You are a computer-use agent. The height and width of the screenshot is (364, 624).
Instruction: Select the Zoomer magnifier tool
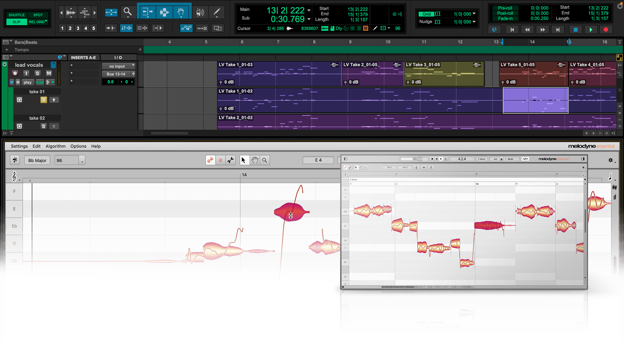(128, 12)
